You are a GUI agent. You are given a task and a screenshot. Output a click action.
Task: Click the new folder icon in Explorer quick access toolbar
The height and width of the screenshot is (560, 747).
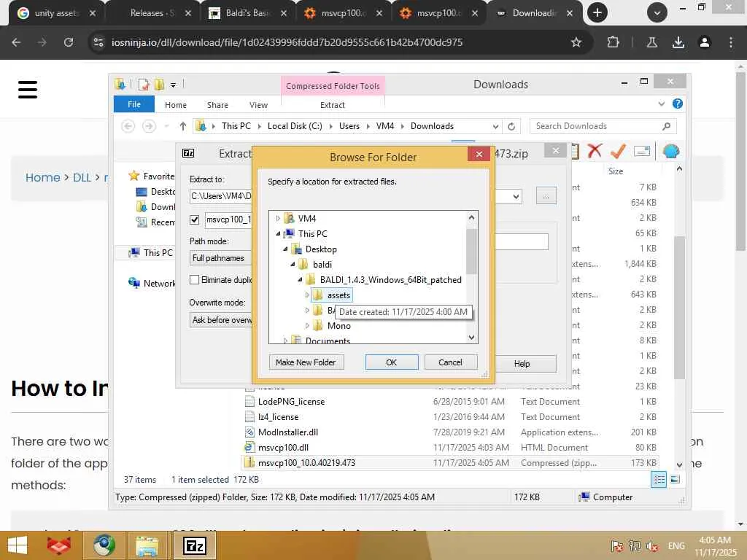159,85
